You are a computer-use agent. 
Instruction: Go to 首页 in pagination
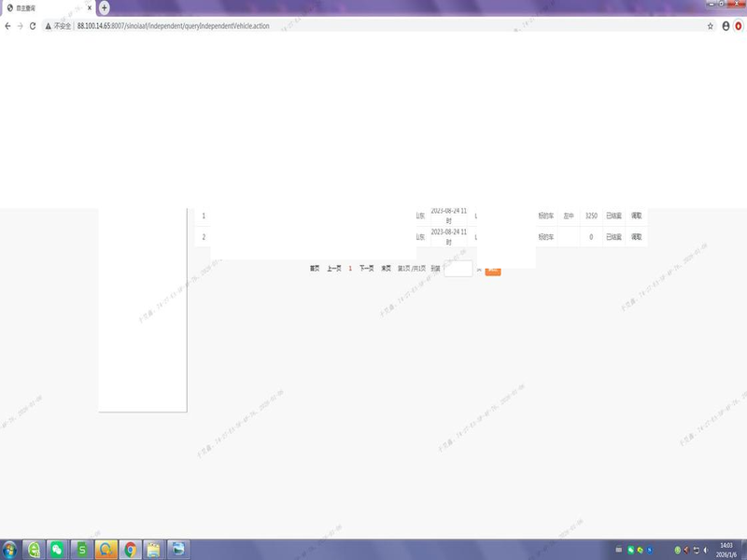point(315,268)
